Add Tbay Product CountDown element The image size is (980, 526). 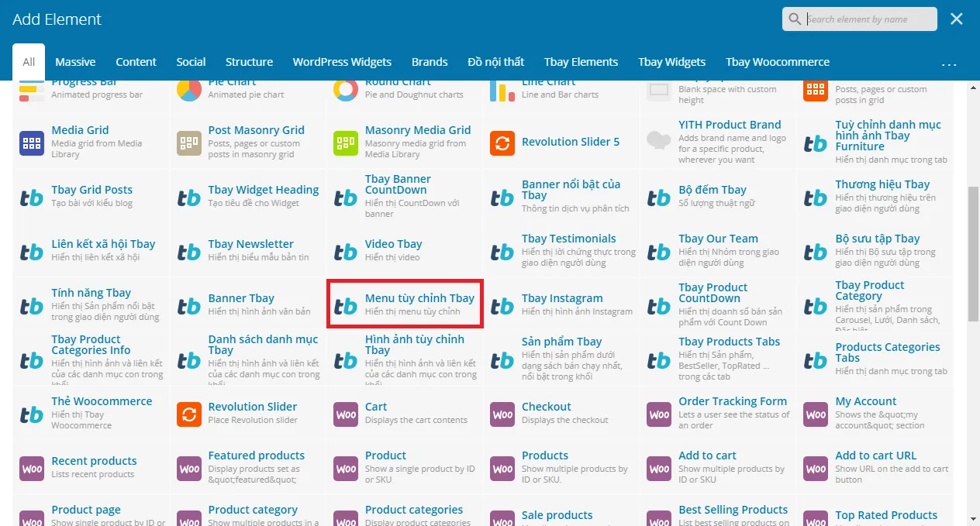pyautogui.click(x=719, y=306)
